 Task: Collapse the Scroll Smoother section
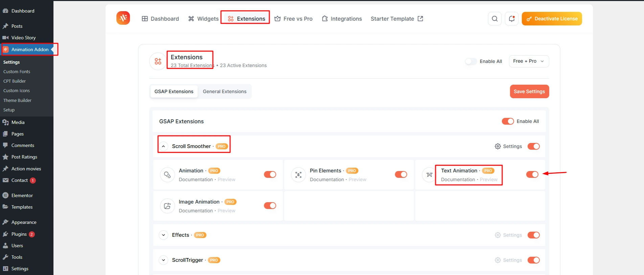pyautogui.click(x=163, y=146)
